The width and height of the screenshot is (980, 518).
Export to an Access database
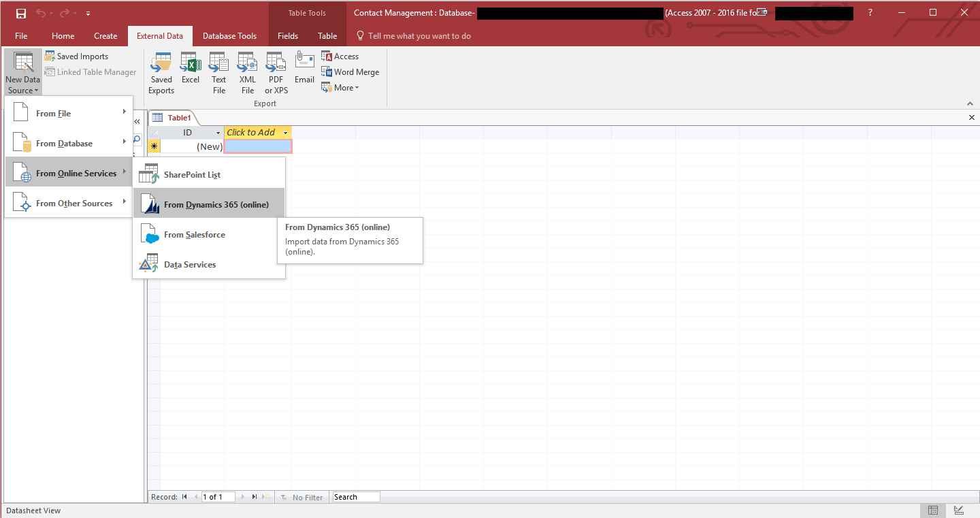(340, 56)
